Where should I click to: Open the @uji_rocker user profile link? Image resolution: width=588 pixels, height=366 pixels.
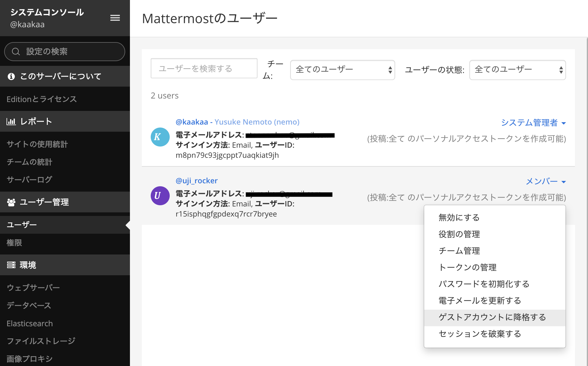197,181
